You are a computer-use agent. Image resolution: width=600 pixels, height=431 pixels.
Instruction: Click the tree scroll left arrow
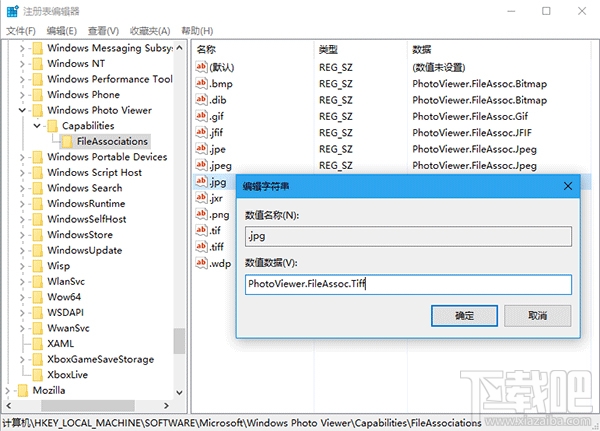click(x=9, y=405)
